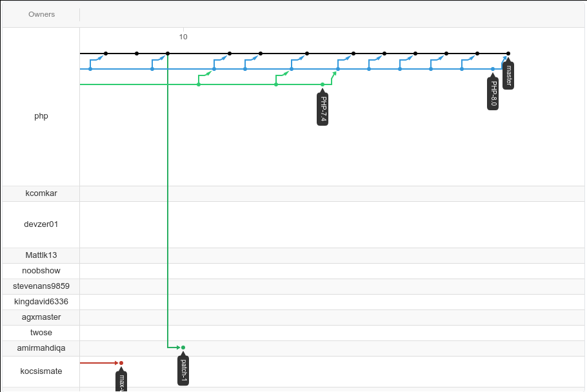This screenshot has width=587, height=392.
Task: Click the PHP-7.4 branch label
Action: [323, 109]
